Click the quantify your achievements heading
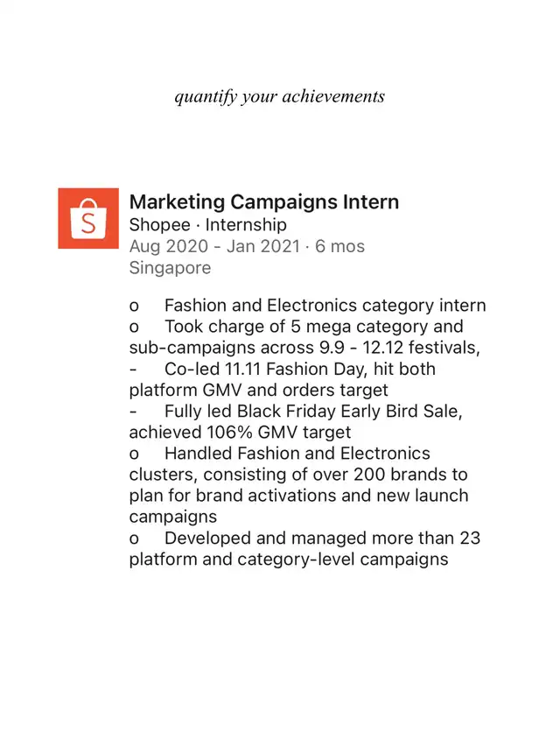The width and height of the screenshot is (560, 747). tap(279, 96)
